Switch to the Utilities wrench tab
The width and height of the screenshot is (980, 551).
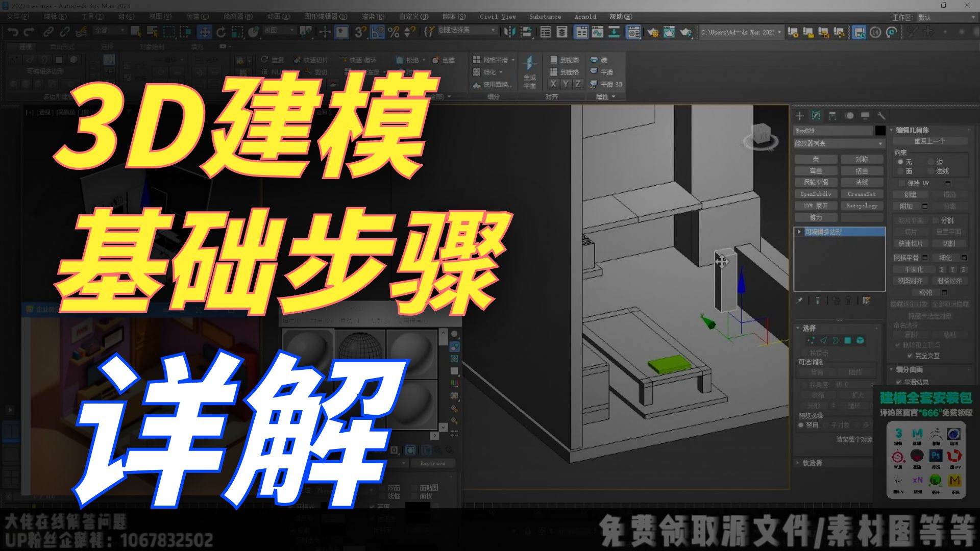point(881,116)
